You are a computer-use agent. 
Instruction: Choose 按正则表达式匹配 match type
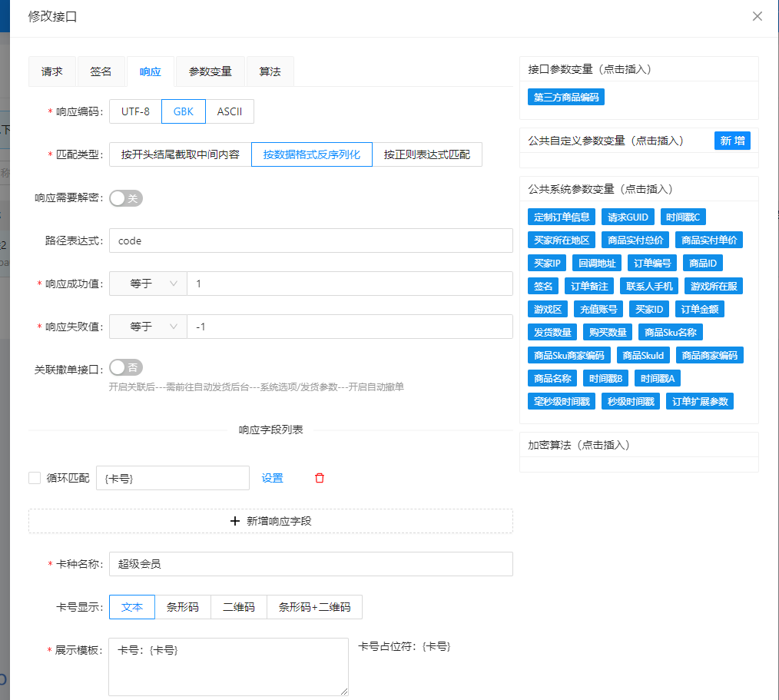coord(427,154)
